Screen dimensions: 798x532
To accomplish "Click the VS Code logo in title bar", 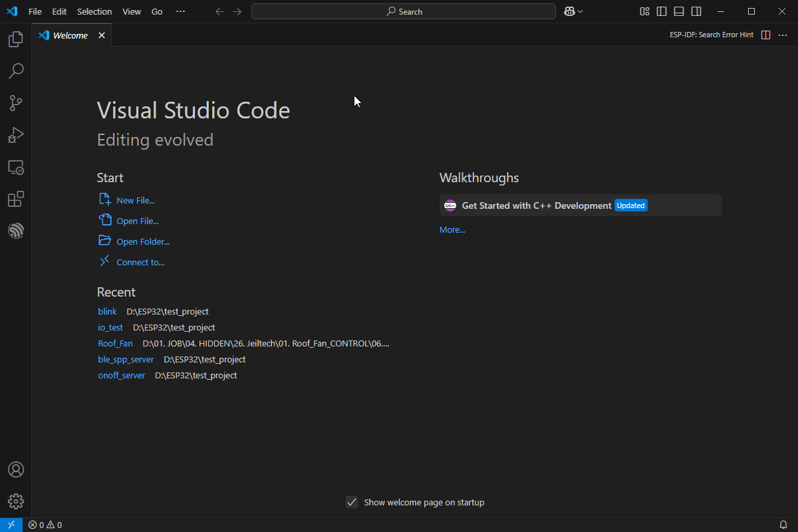I will pos(12,11).
